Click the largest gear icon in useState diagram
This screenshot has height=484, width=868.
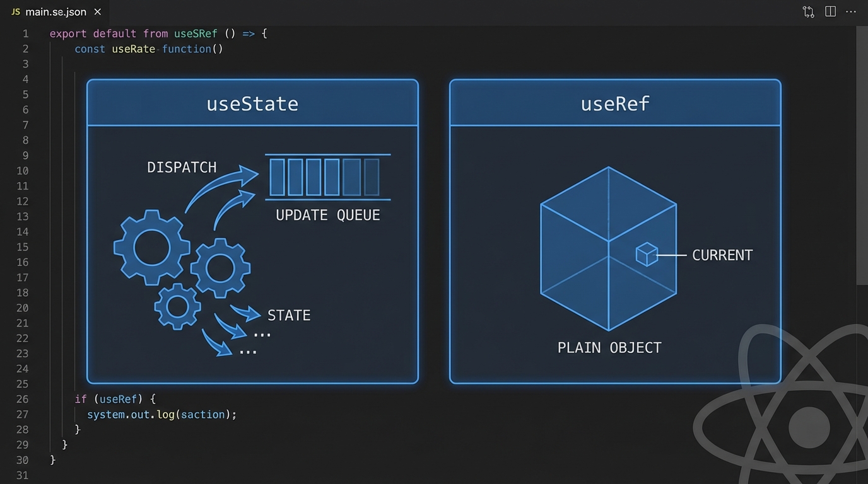tap(151, 248)
